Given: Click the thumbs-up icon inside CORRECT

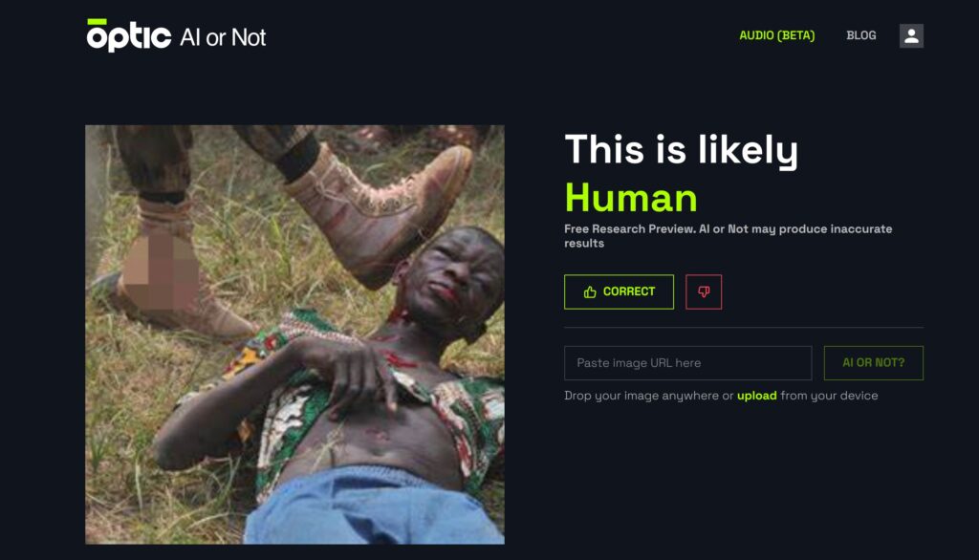Looking at the screenshot, I should (590, 292).
